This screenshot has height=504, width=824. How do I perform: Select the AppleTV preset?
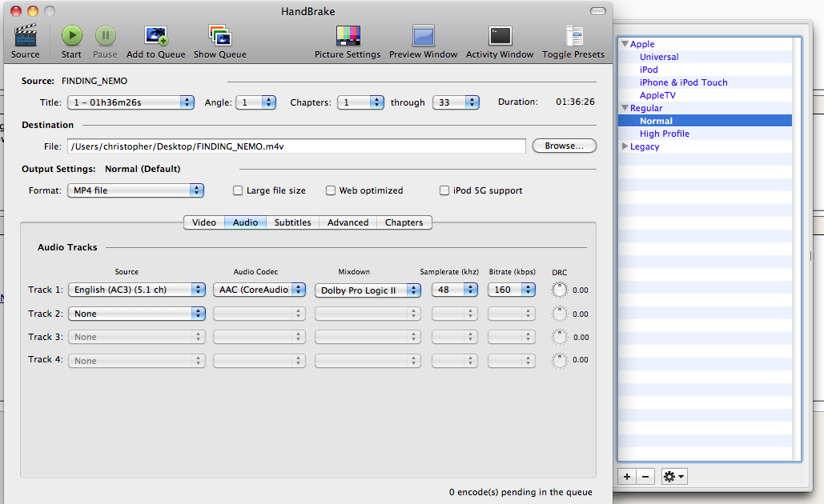coord(657,95)
